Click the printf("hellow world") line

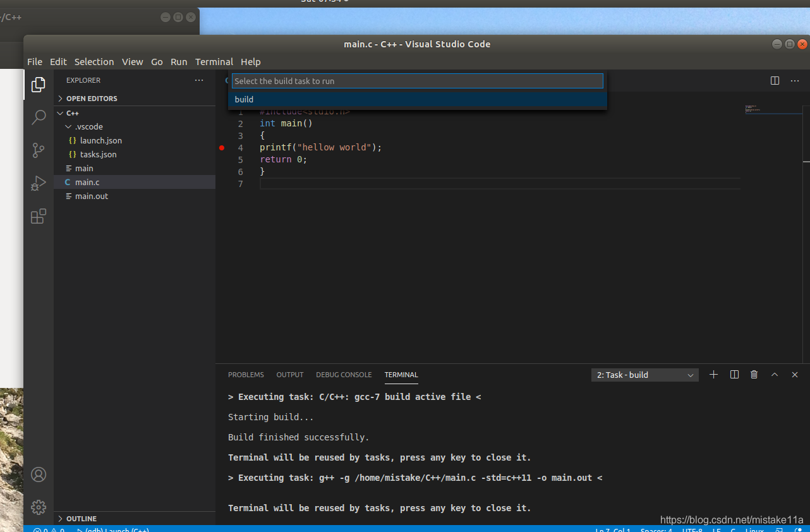tap(321, 147)
